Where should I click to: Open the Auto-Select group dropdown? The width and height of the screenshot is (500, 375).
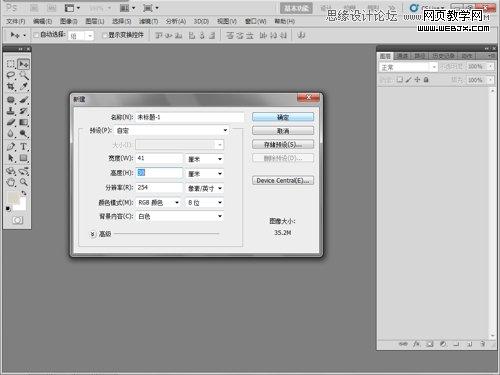coord(80,36)
